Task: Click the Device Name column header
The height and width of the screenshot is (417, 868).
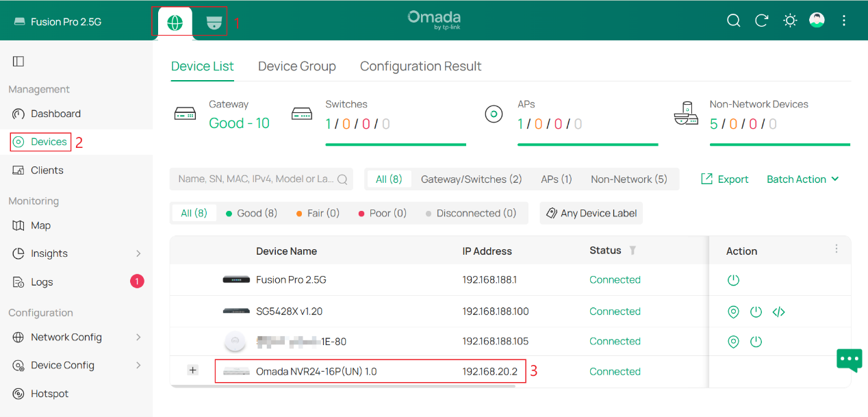Action: pyautogui.click(x=286, y=251)
